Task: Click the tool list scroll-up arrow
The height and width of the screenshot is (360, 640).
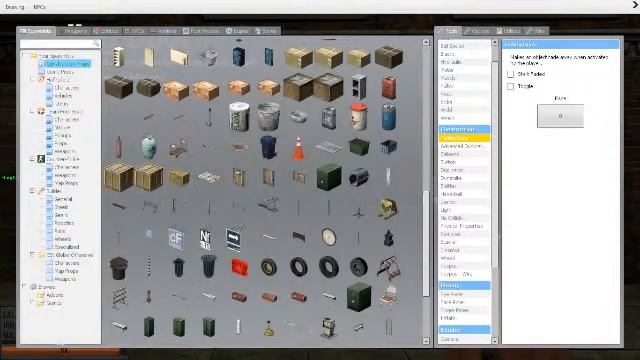Action: [495, 42]
